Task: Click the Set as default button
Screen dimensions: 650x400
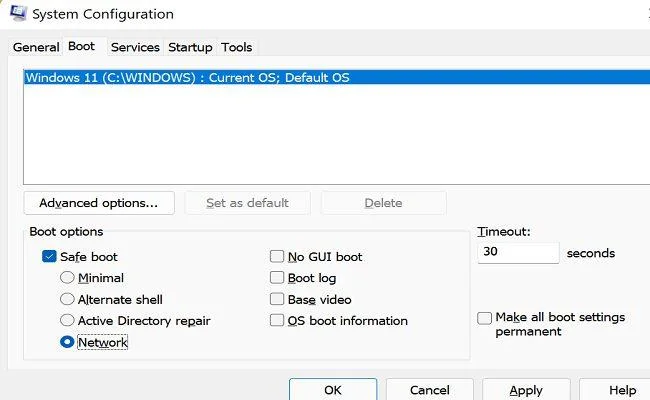Action: coord(247,203)
